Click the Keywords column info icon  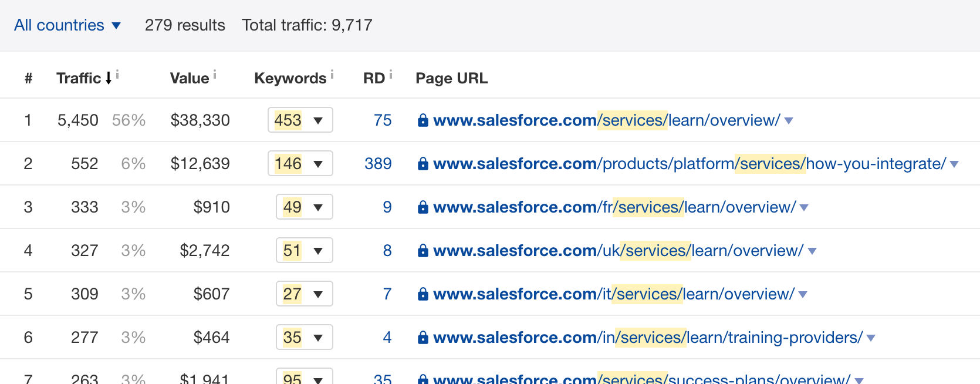tap(332, 75)
